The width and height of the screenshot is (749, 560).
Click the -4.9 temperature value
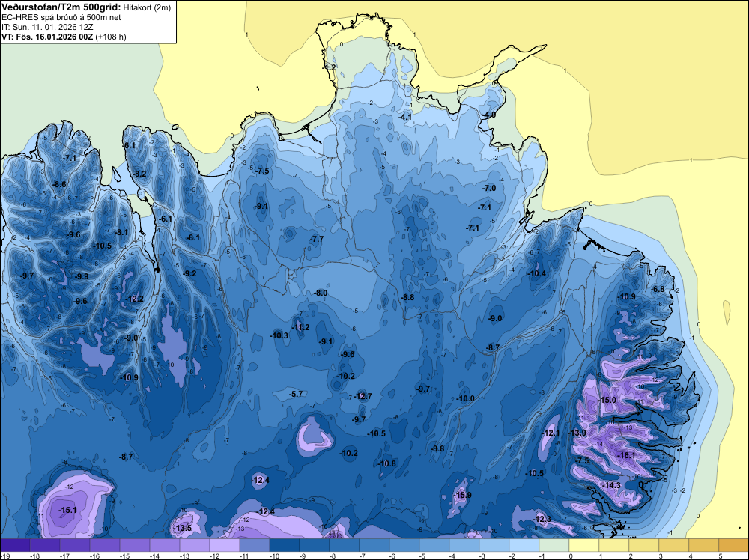pos(489,115)
